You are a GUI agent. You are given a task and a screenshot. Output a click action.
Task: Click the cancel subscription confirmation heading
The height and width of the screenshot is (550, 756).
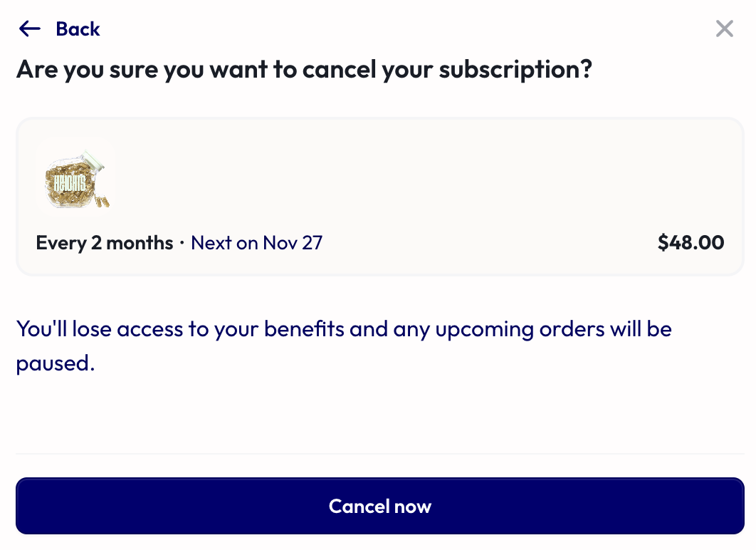tap(304, 70)
